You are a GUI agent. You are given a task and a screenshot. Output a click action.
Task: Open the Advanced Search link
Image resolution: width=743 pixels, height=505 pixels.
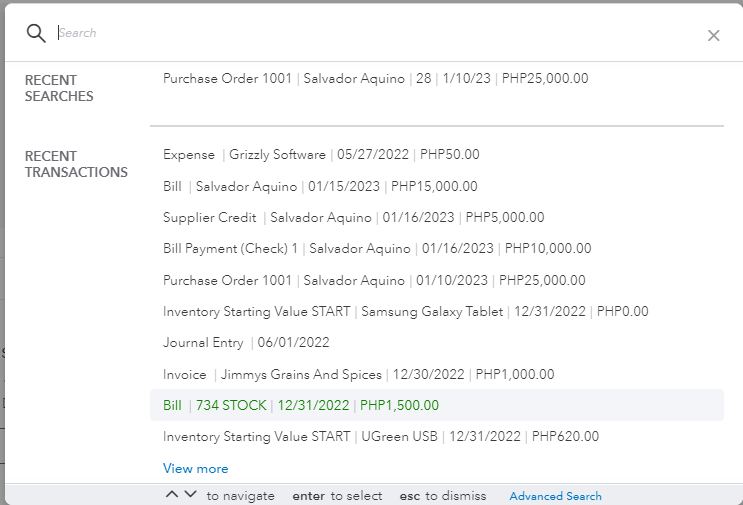pos(555,496)
